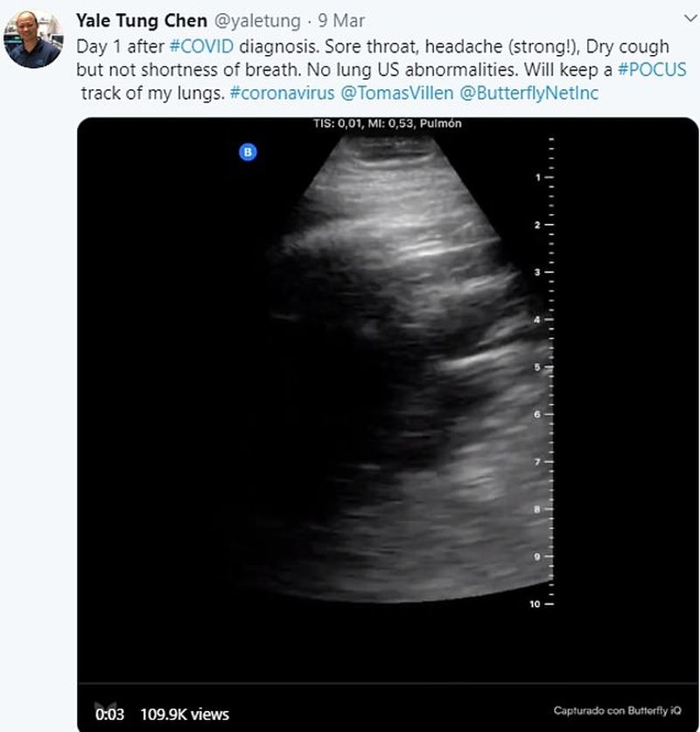Screen dimensions: 700x732
Task: Open the Yale Tung Chen profile name
Action: [x=142, y=20]
